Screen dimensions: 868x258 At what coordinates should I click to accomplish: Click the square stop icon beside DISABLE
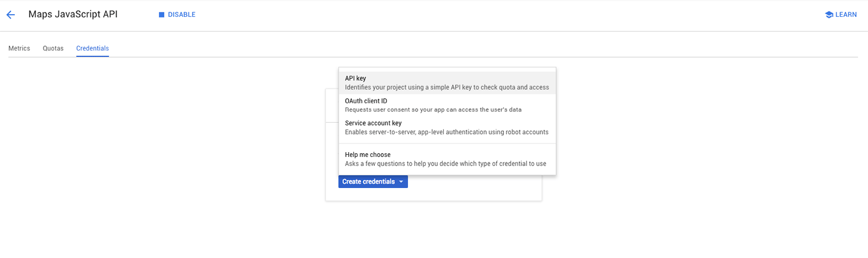click(161, 15)
